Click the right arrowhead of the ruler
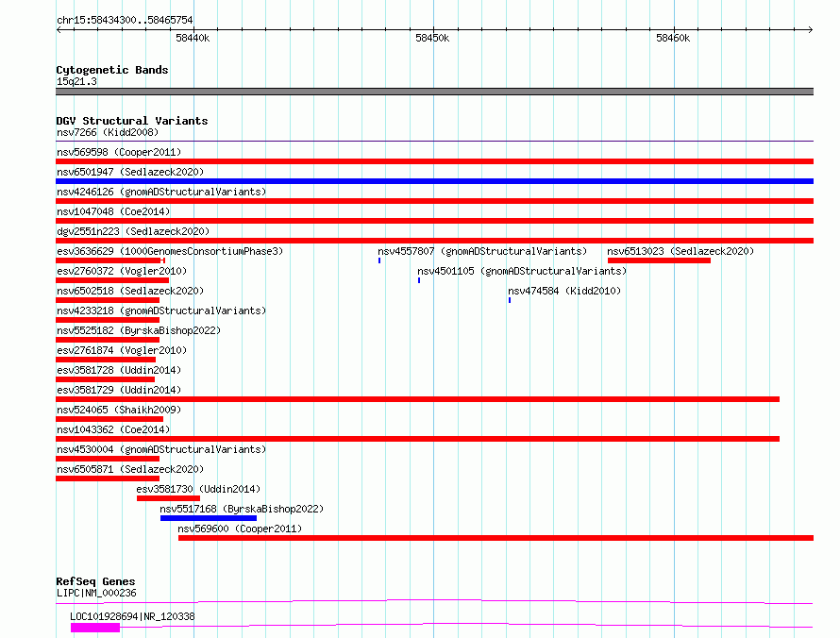 click(811, 29)
